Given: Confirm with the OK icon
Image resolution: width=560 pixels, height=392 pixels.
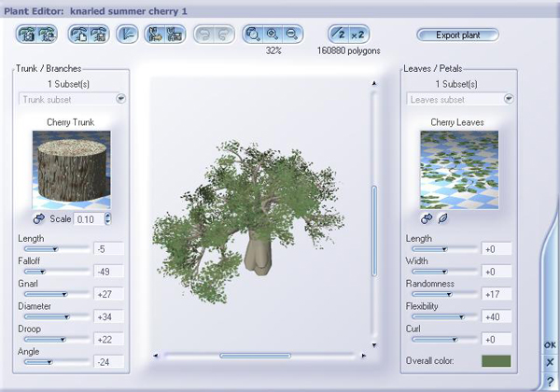Looking at the screenshot, I should tap(550, 345).
